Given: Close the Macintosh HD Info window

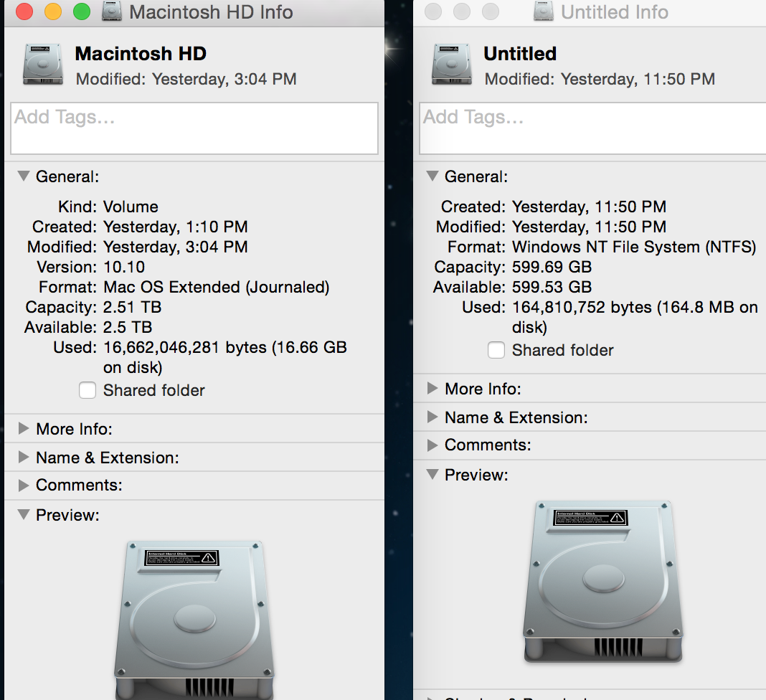Looking at the screenshot, I should (24, 11).
